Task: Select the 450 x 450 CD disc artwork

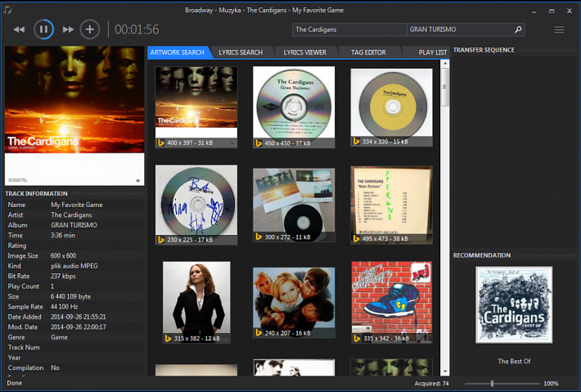Action: [x=294, y=107]
